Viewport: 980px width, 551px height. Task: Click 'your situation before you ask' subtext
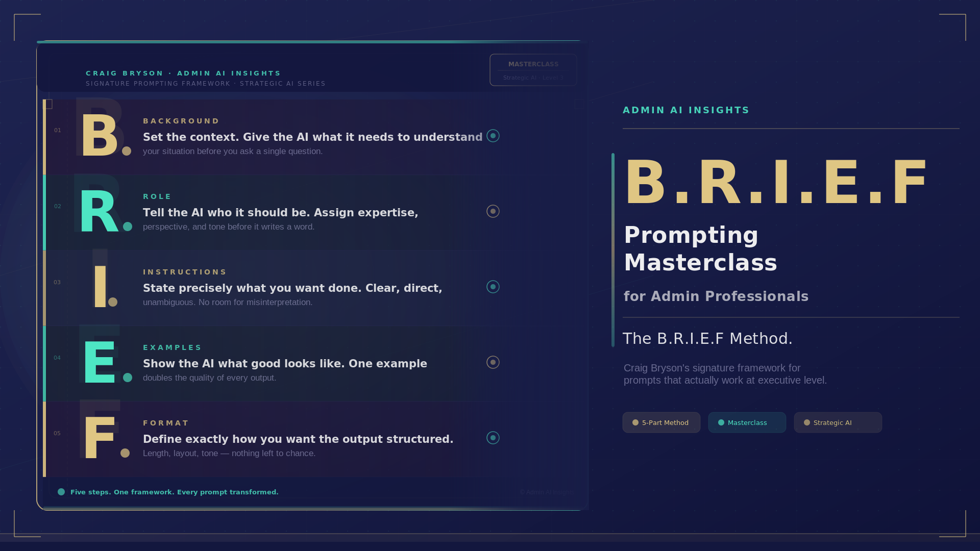[233, 152]
